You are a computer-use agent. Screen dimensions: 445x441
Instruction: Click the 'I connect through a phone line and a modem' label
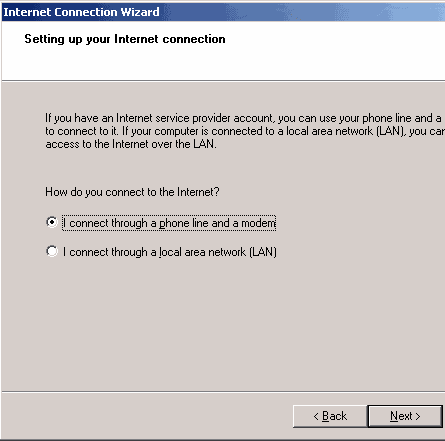[x=169, y=223]
